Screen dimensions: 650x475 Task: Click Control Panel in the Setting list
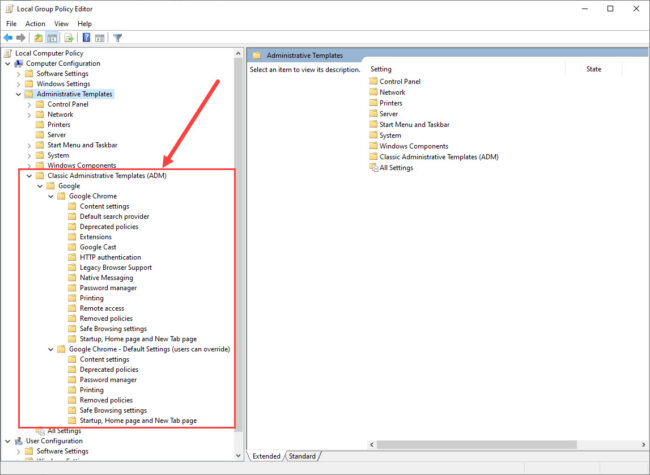pyautogui.click(x=400, y=81)
